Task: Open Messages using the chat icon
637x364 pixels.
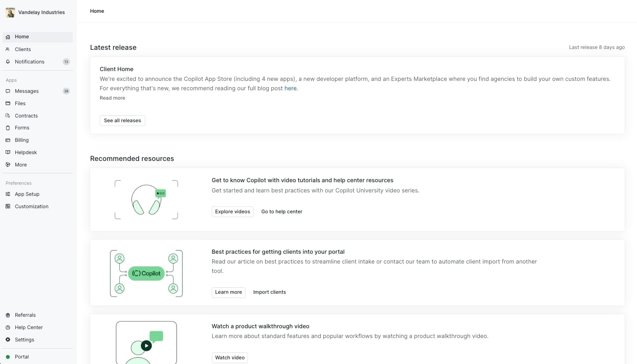Action: click(8, 91)
